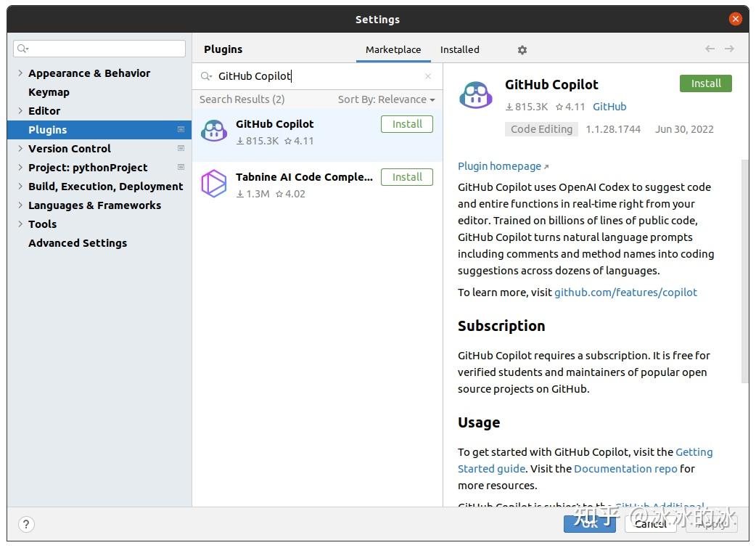Click the help question mark button
Screen dimensions: 756x548
[26, 524]
